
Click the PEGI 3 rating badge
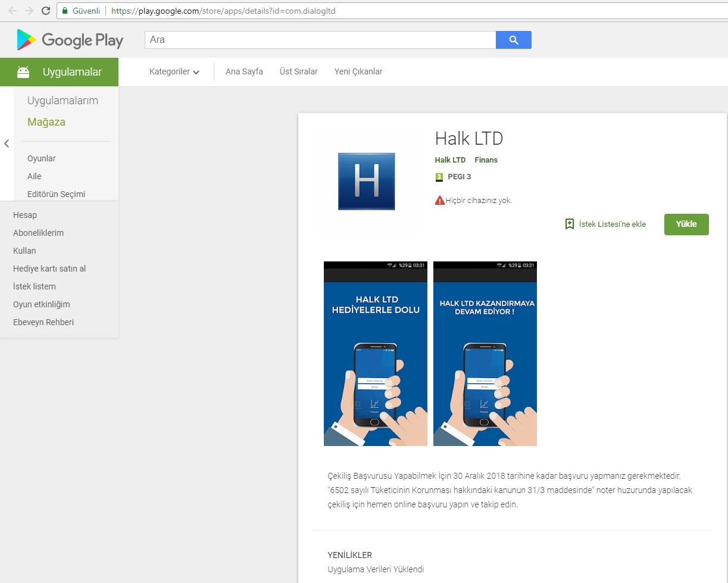point(439,177)
